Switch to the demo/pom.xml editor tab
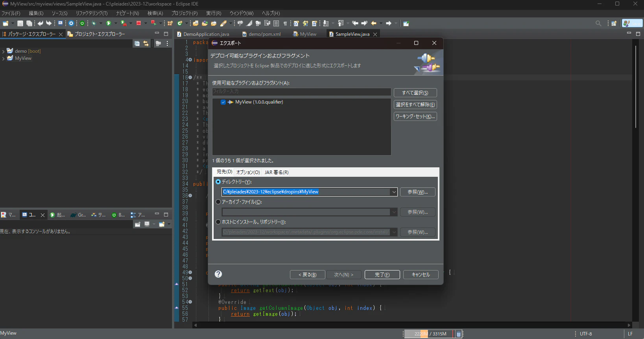Image resolution: width=644 pixels, height=339 pixels. click(x=262, y=34)
